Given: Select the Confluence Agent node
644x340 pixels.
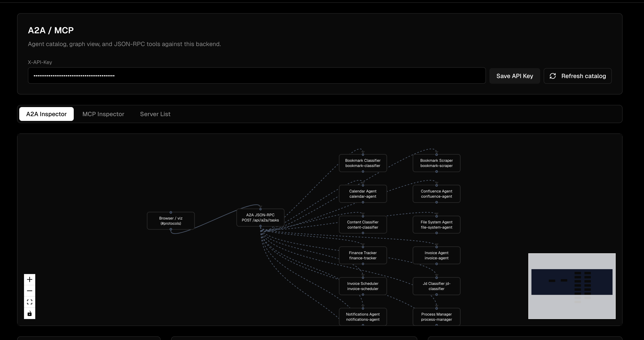Looking at the screenshot, I should click(436, 194).
